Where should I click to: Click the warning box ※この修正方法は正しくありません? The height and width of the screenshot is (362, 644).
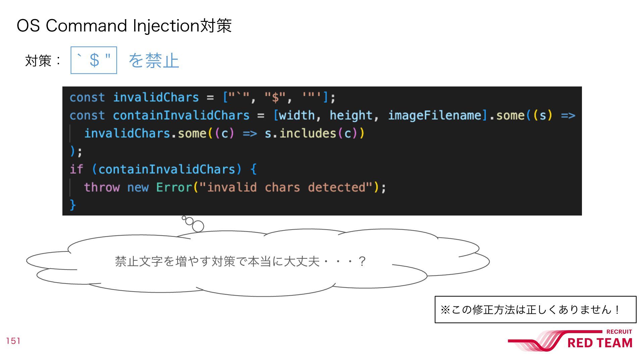tap(535, 309)
